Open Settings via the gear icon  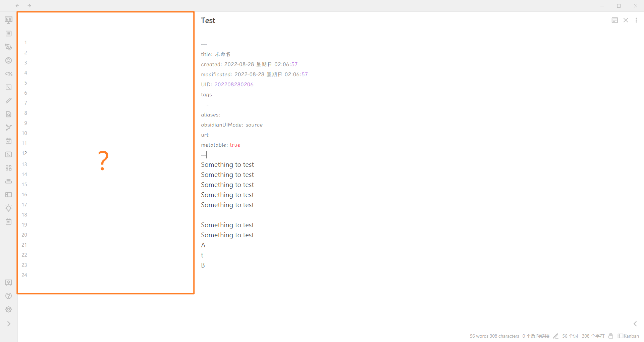[8, 309]
